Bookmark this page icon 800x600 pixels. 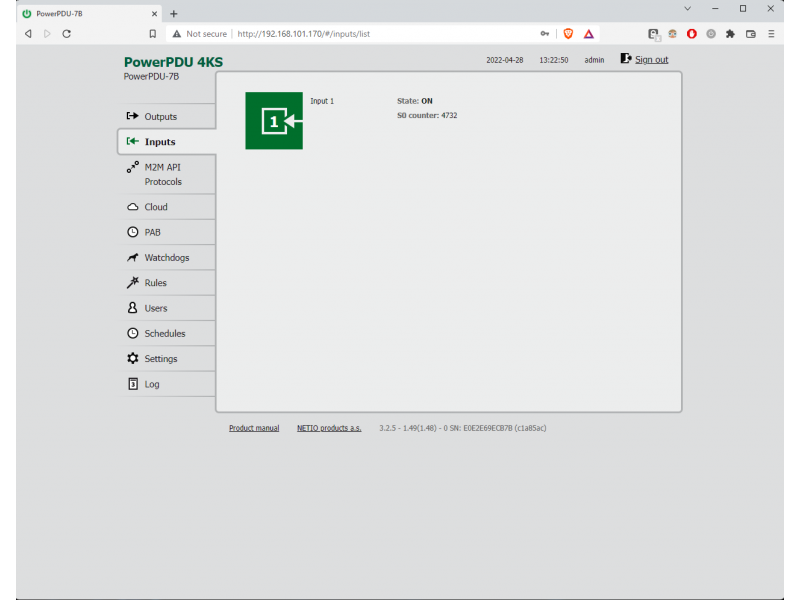153,34
